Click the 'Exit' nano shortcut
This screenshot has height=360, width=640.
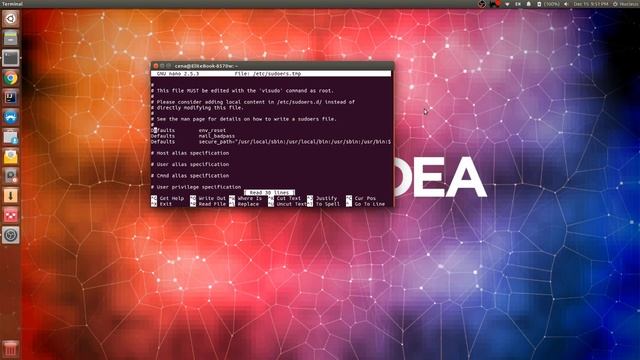click(x=162, y=204)
